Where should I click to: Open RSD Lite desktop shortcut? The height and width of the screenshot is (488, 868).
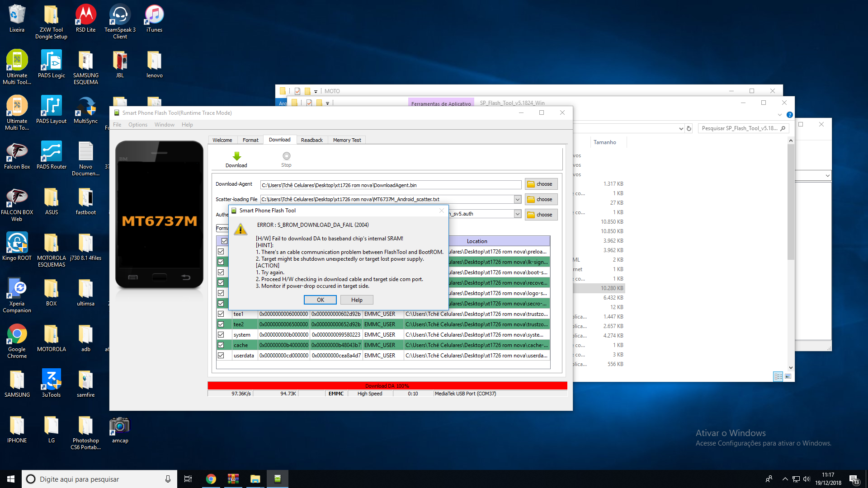(85, 19)
